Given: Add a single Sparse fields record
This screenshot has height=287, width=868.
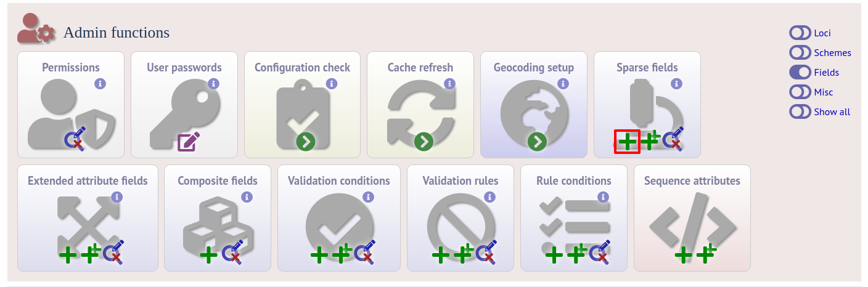Looking at the screenshot, I should [x=627, y=142].
